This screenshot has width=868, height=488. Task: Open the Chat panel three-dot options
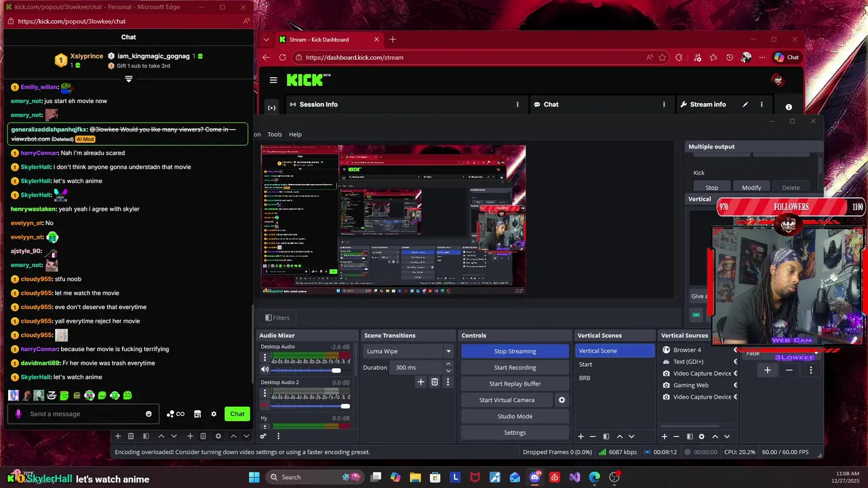click(664, 104)
